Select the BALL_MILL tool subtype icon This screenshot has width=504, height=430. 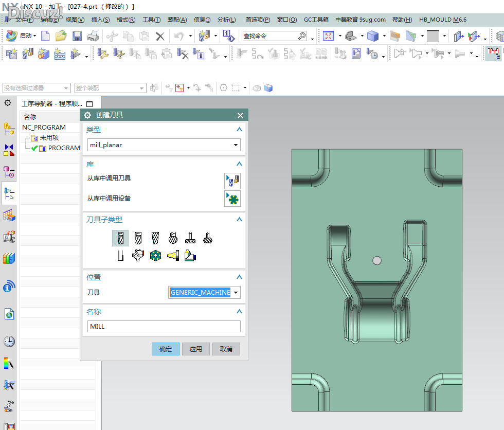pyautogui.click(x=155, y=238)
